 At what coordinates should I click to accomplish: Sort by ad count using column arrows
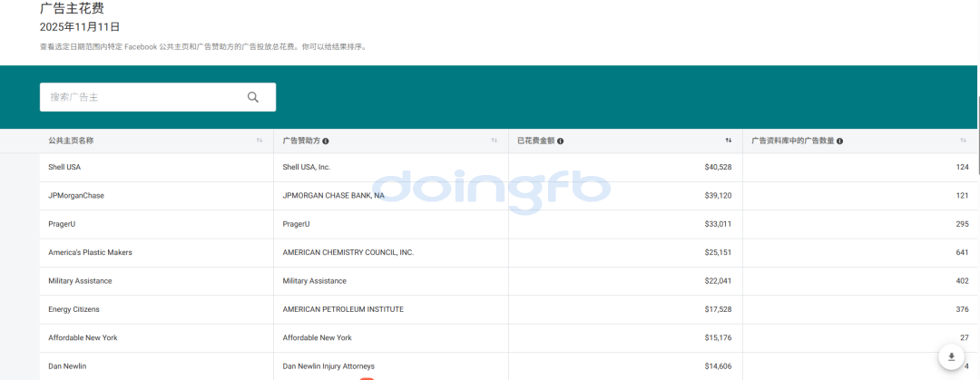coord(963,141)
